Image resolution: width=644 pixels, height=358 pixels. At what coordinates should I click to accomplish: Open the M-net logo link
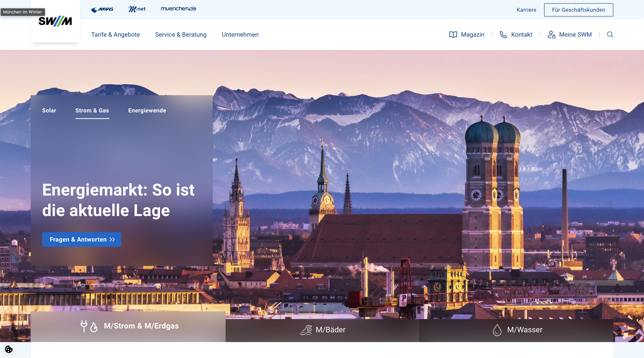pyautogui.click(x=137, y=9)
